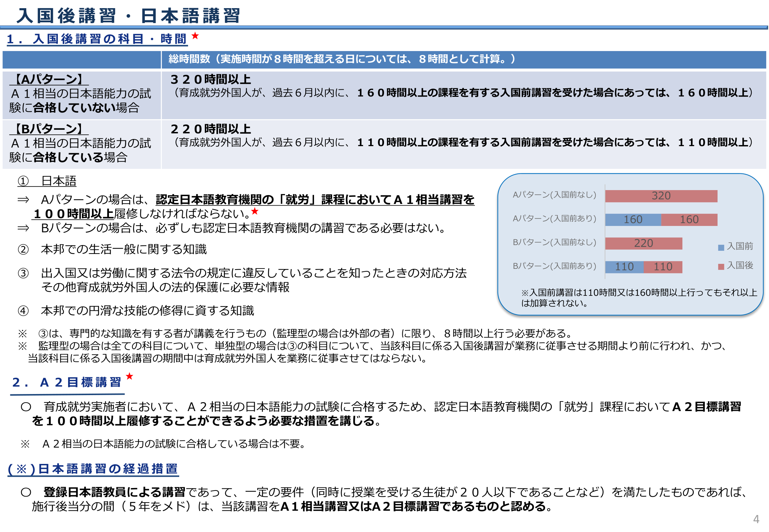769x532 pixels.
Task: Click the blue 110 segment for Bパターン(入国前あり)
Action: click(x=625, y=267)
